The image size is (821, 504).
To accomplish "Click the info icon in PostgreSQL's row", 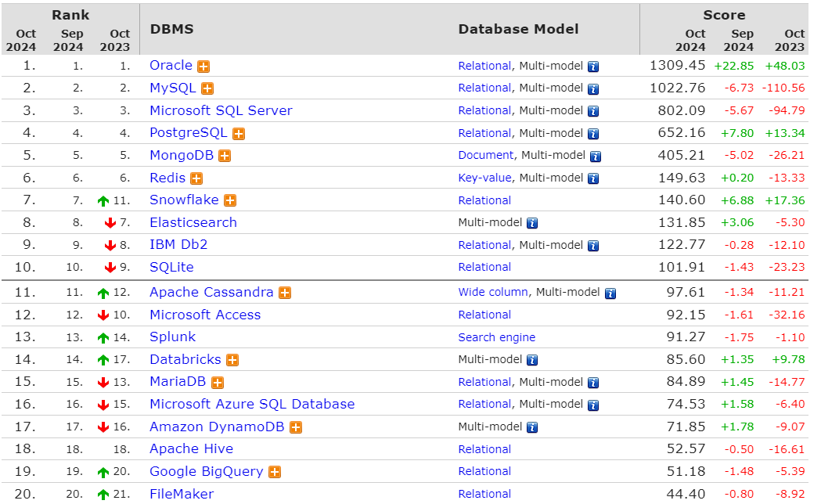I will pyautogui.click(x=593, y=134).
